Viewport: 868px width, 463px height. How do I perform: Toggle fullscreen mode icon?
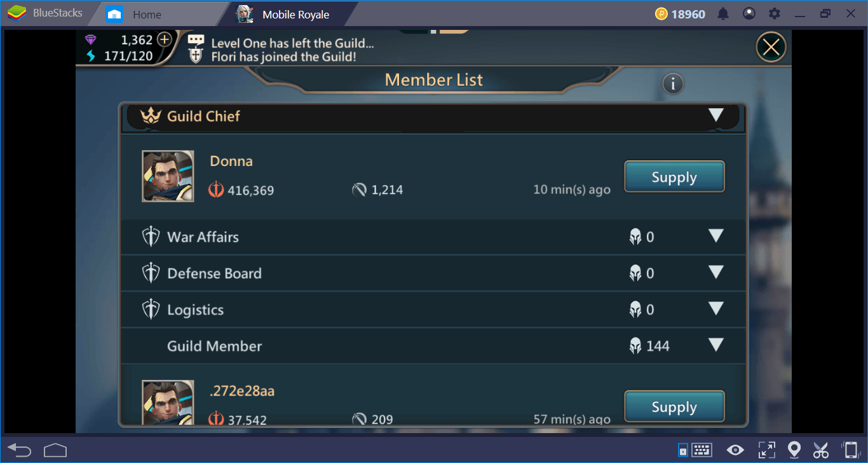[766, 450]
